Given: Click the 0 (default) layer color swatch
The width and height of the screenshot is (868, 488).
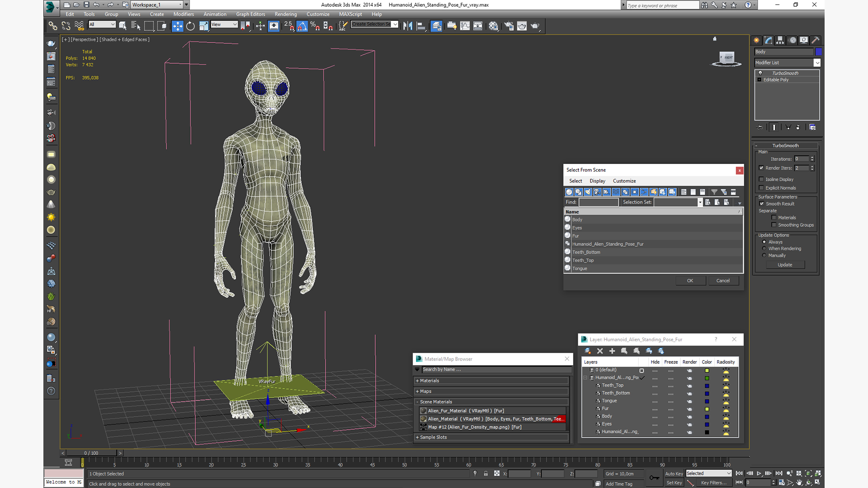Looking at the screenshot, I should [x=707, y=371].
